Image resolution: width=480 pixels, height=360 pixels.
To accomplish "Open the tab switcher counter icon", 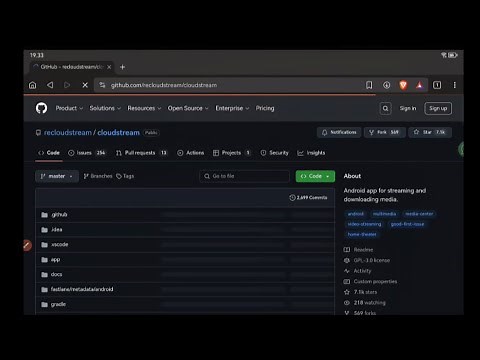I will point(437,85).
